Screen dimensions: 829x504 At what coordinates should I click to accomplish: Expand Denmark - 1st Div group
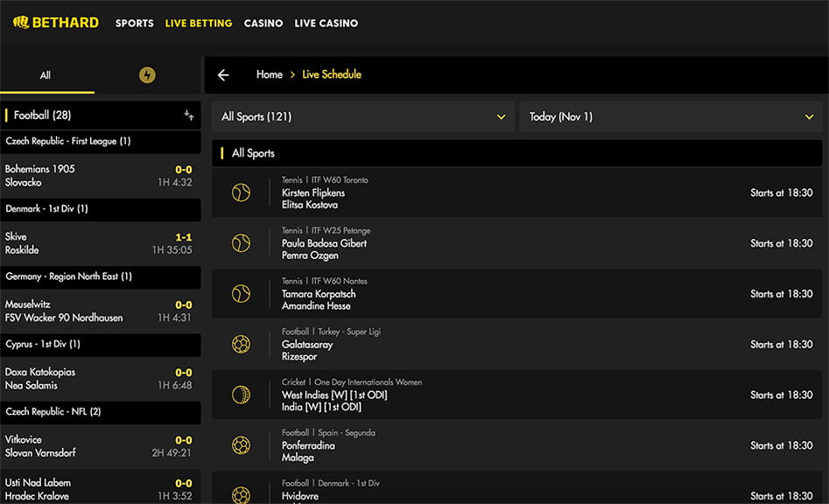pos(101,209)
